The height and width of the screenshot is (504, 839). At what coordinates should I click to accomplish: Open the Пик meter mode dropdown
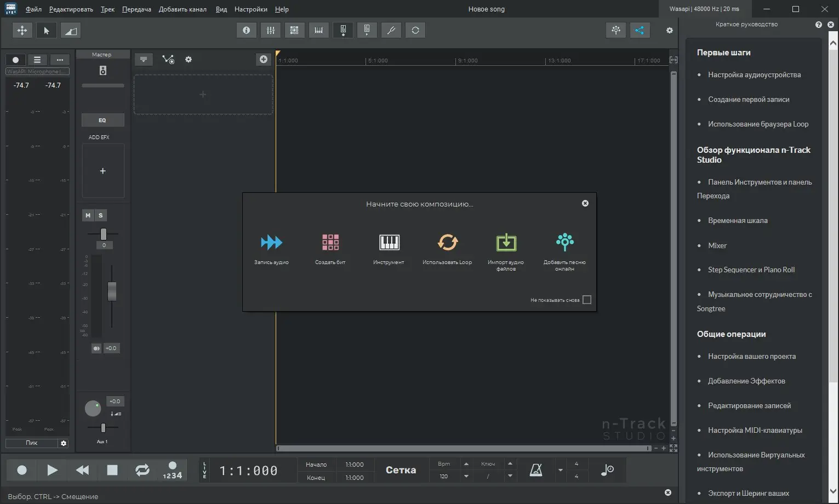click(x=32, y=443)
